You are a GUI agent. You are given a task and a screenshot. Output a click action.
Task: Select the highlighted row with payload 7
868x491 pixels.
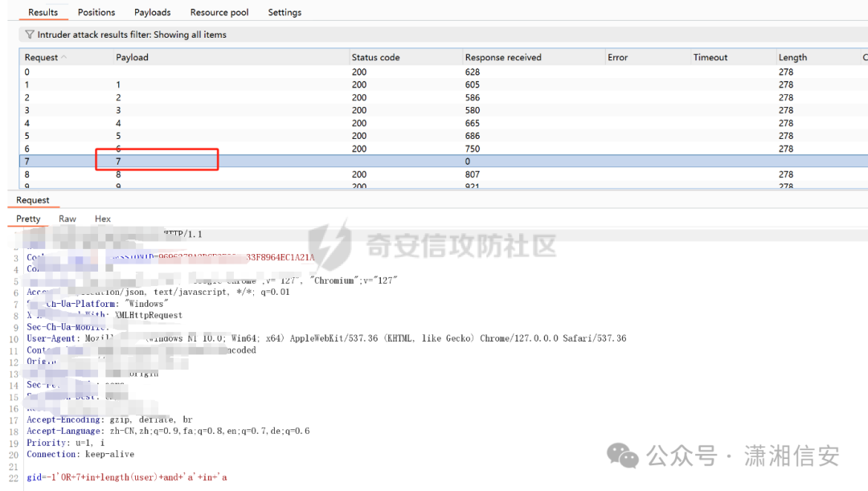click(443, 161)
